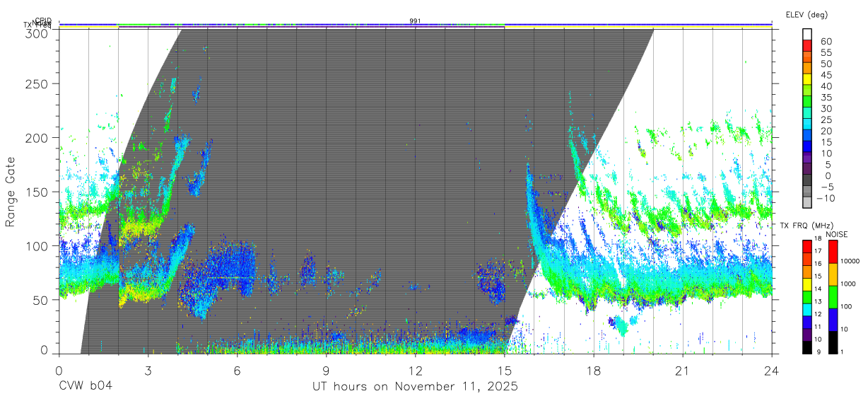Click the 10000 label on the NOISE scale

850,261
